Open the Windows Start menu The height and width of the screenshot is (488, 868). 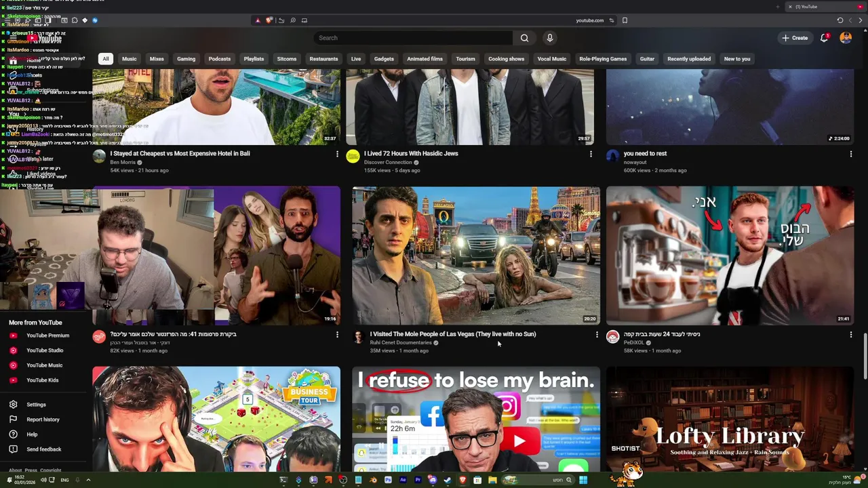pos(583,480)
